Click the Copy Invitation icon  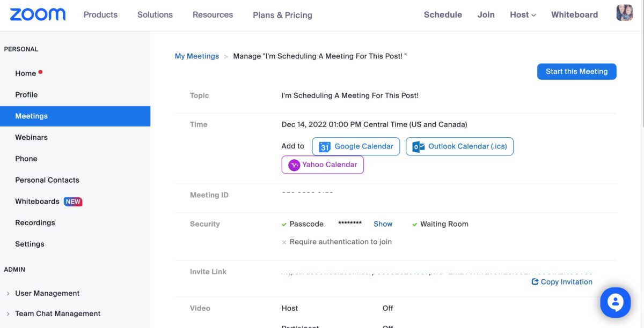535,282
